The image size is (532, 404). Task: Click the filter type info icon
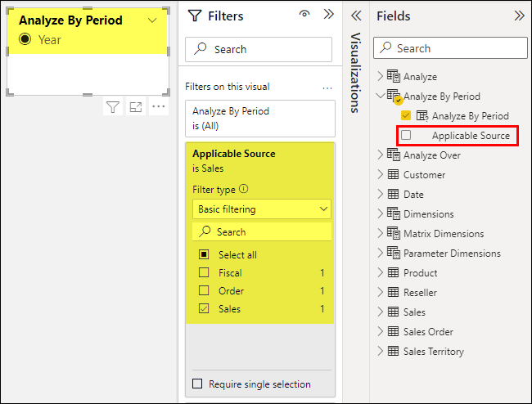243,190
